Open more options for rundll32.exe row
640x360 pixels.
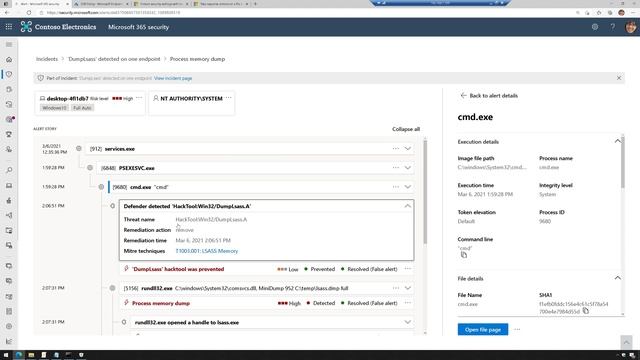[x=396, y=288]
